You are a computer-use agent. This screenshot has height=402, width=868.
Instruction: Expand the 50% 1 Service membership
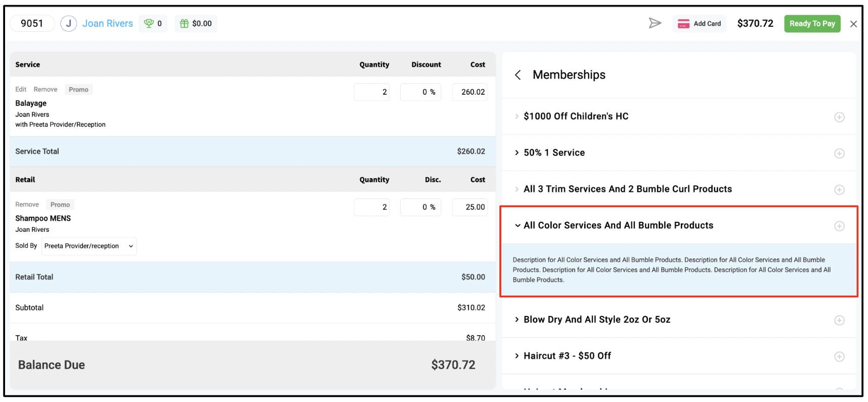(516, 153)
